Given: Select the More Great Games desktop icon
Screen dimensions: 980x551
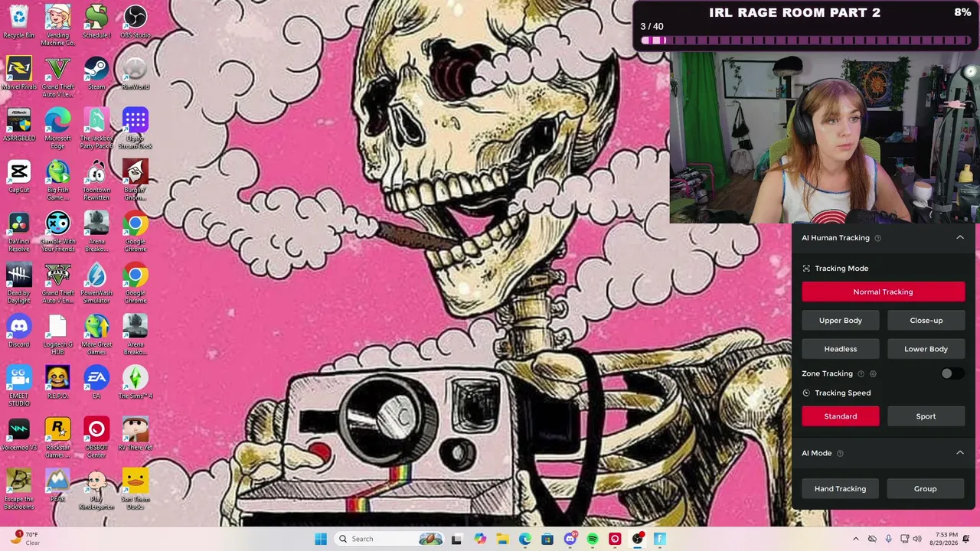Looking at the screenshot, I should coord(96,334).
